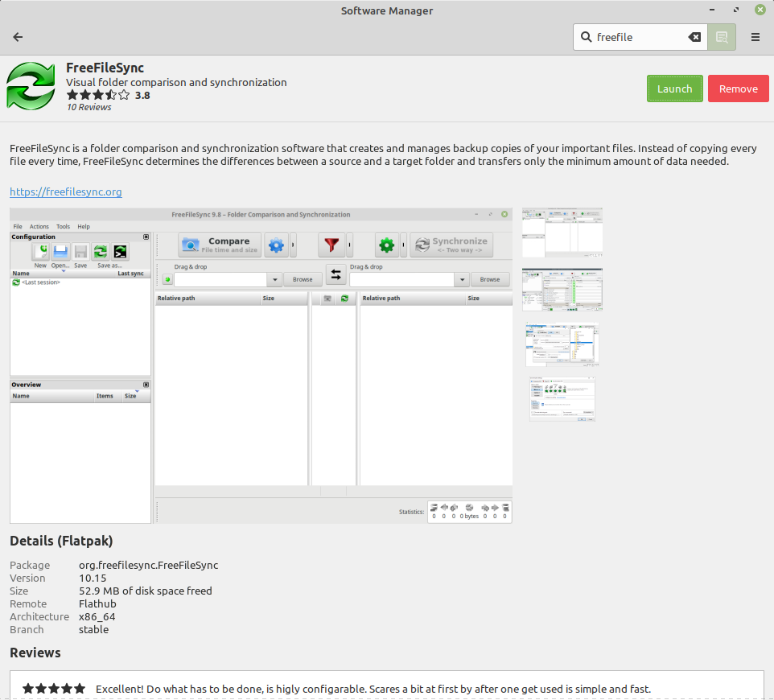Open the hamburger menu
The width and height of the screenshot is (774, 700).
coord(755,37)
